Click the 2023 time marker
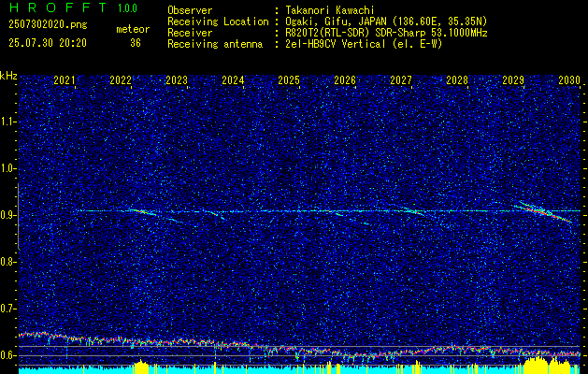Image resolution: width=588 pixels, height=374 pixels. point(177,80)
